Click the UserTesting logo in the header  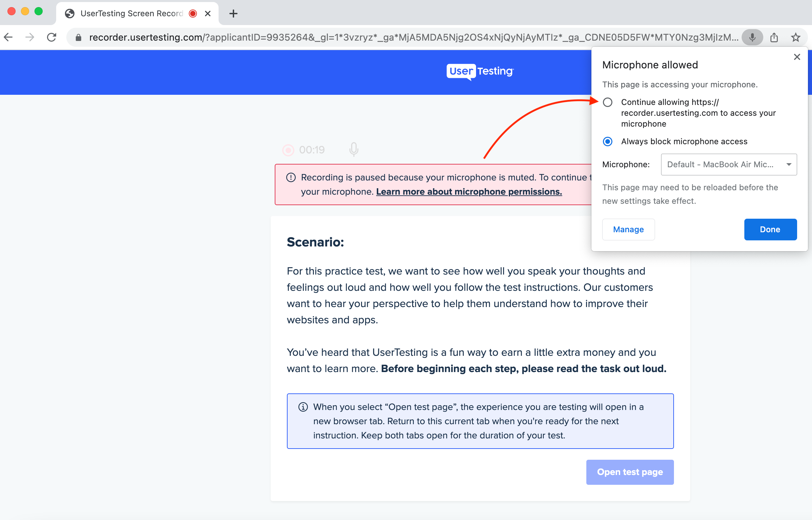coord(480,71)
